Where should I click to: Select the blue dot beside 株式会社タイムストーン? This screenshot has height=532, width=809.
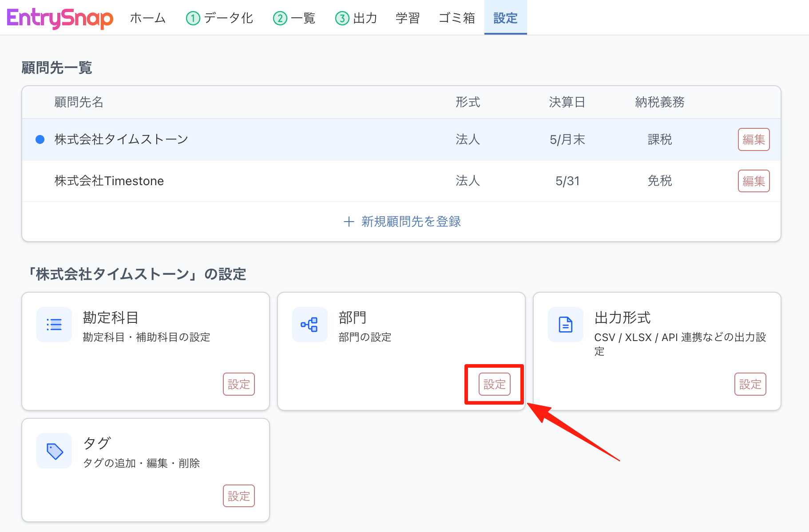[x=40, y=139]
